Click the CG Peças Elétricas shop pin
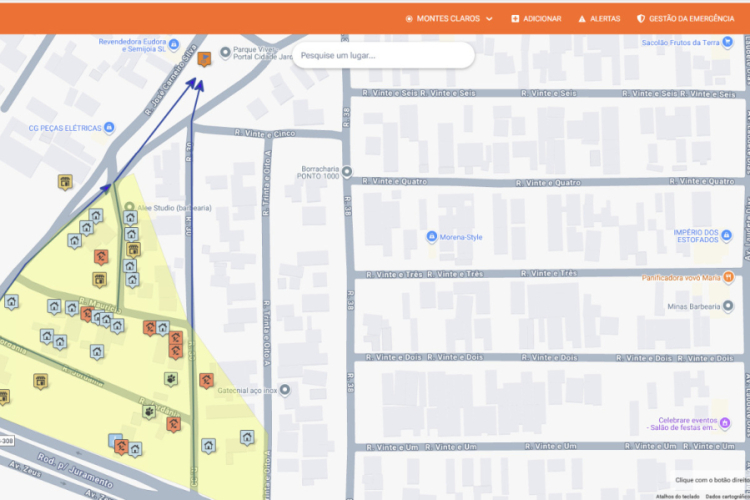This screenshot has width=750, height=500. coord(110,127)
